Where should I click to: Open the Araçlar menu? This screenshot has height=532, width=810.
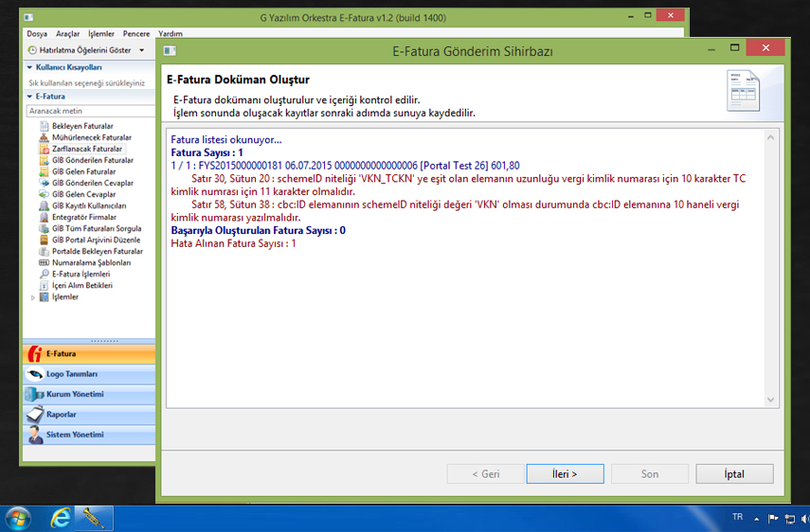coord(67,33)
